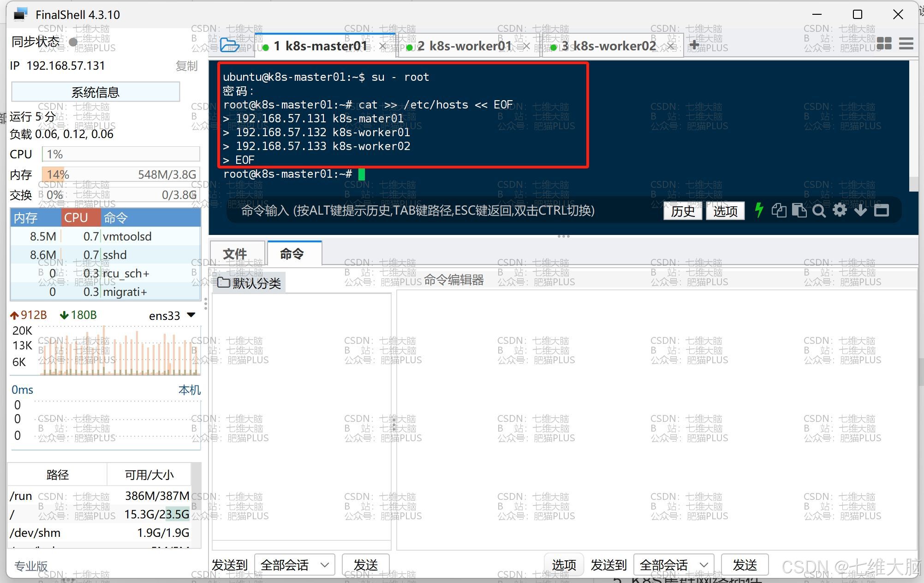The width and height of the screenshot is (924, 583).
Task: Open the right 全部会话 session dropdown
Action: (674, 565)
